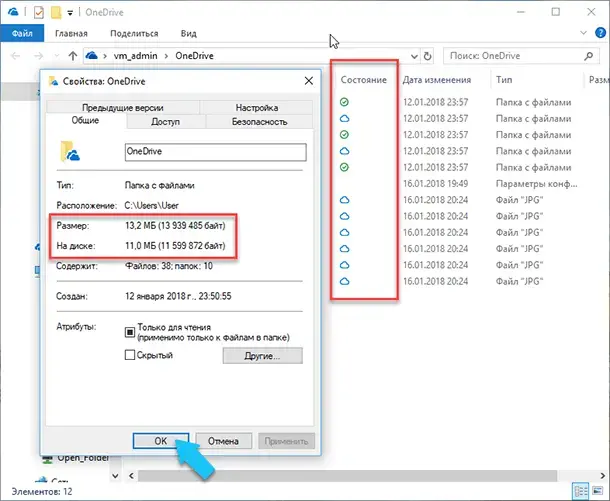Switch to large icons view in status bar
The width and height of the screenshot is (610, 501).
coord(597,492)
